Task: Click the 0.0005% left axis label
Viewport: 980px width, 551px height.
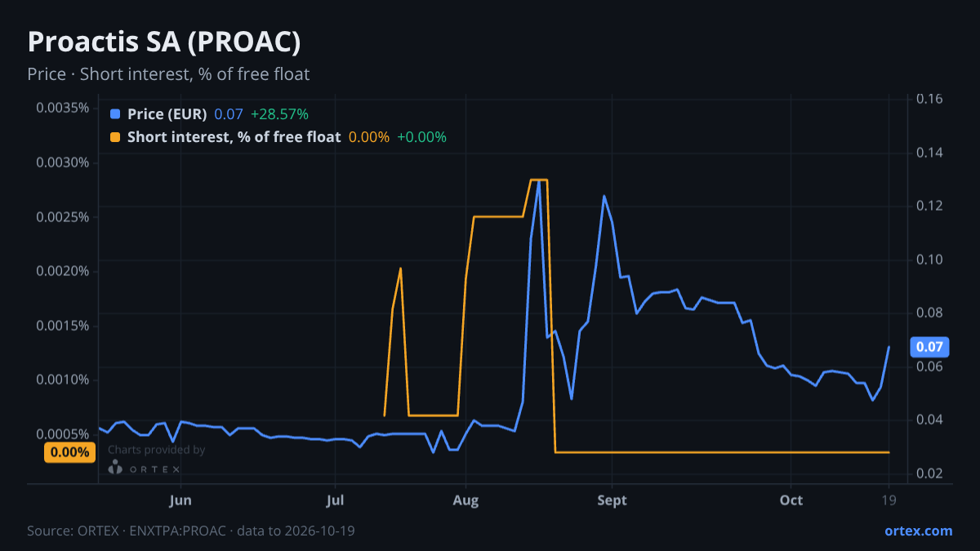Action: 62,433
